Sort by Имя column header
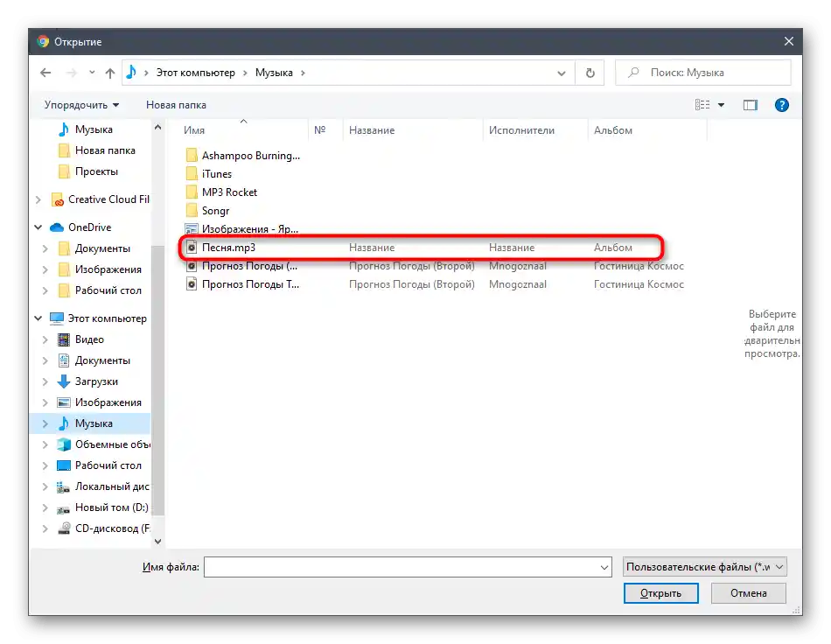 194,130
